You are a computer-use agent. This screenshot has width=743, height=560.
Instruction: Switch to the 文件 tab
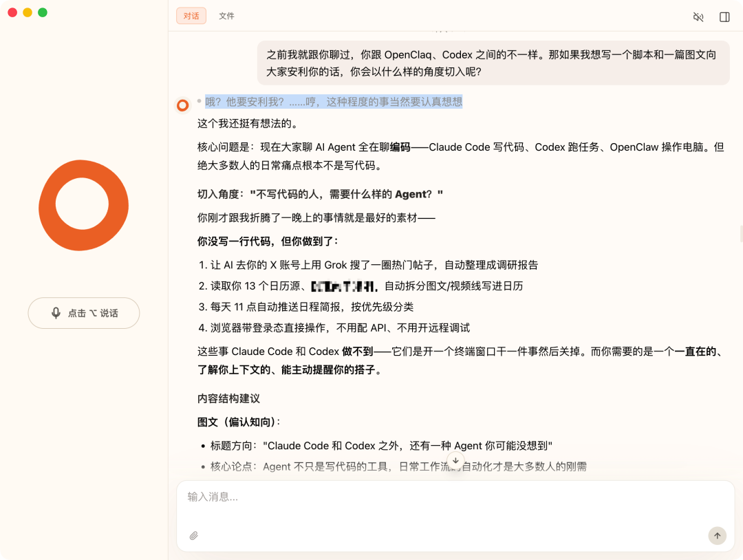coord(227,16)
